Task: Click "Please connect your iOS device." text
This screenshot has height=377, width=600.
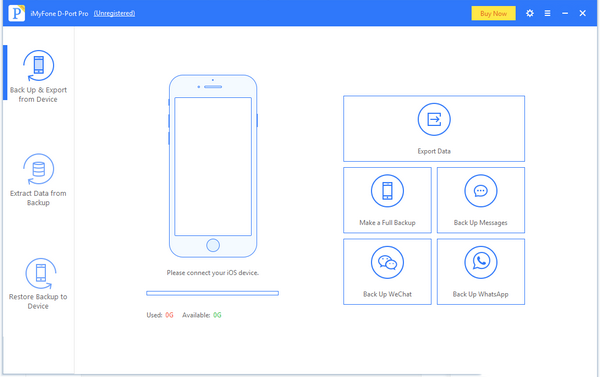Action: pos(213,273)
